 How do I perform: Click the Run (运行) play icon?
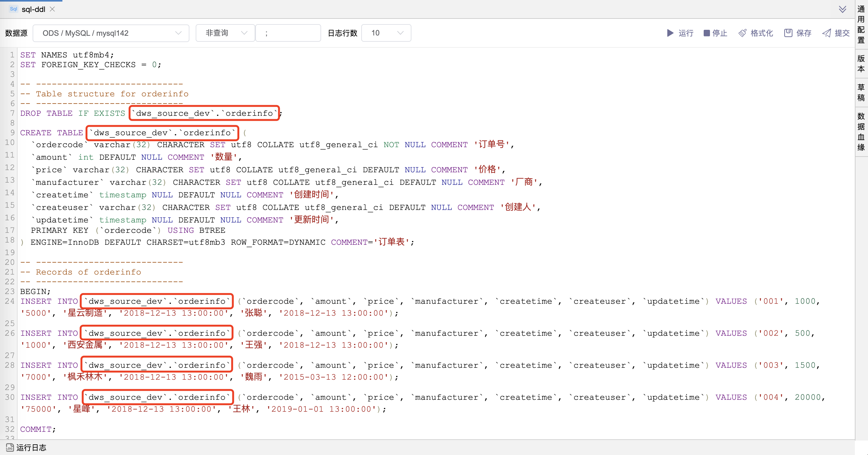click(x=670, y=33)
